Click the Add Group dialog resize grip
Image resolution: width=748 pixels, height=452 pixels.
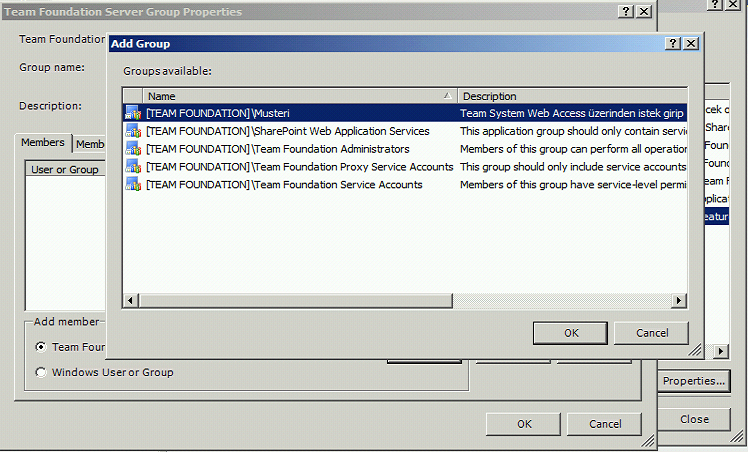[694, 350]
